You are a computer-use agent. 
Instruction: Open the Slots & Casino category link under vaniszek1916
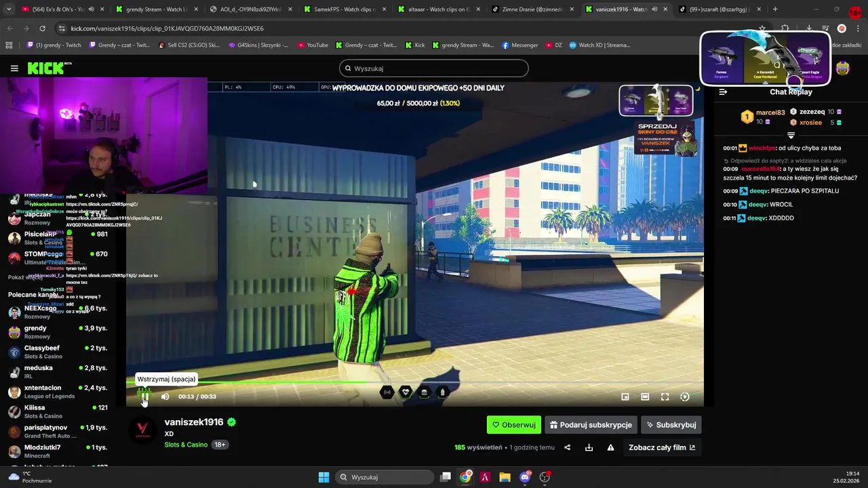(186, 445)
